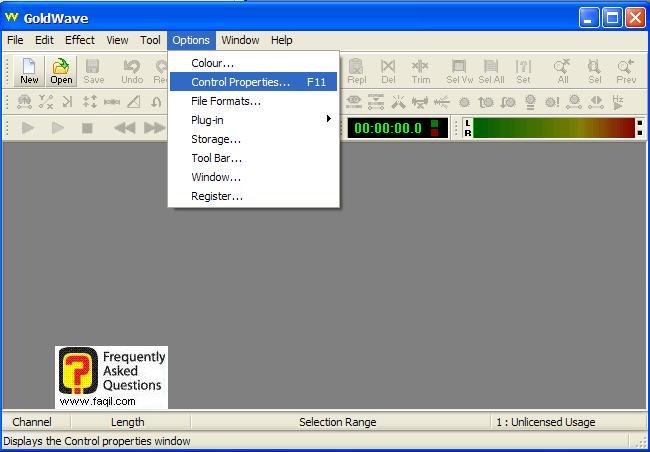Click the Channel status bar field
650x452 pixels.
coord(36,422)
